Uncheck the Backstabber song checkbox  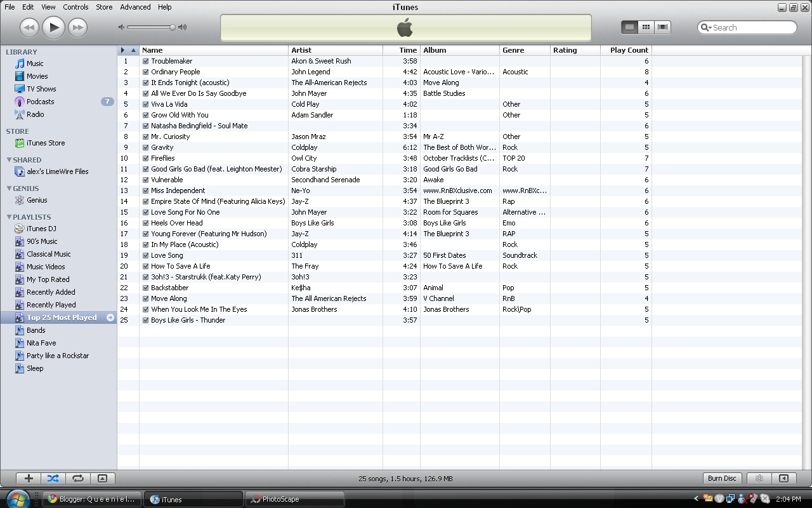146,288
